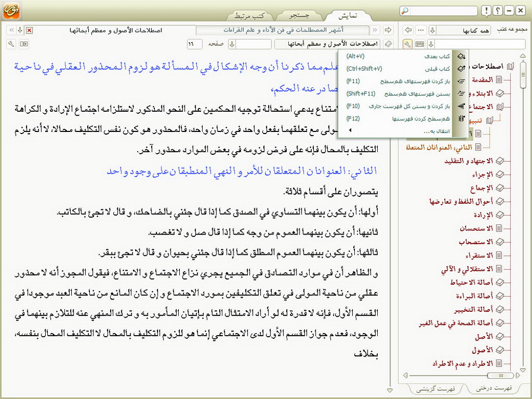Close the open book tab with red X

point(29,30)
